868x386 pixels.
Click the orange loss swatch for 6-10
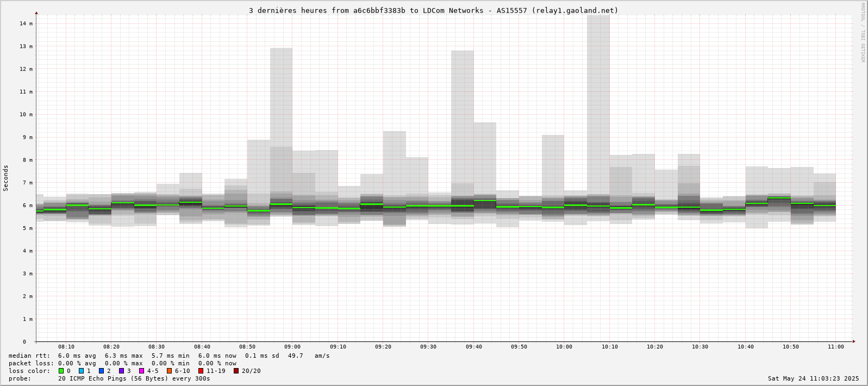[170, 371]
